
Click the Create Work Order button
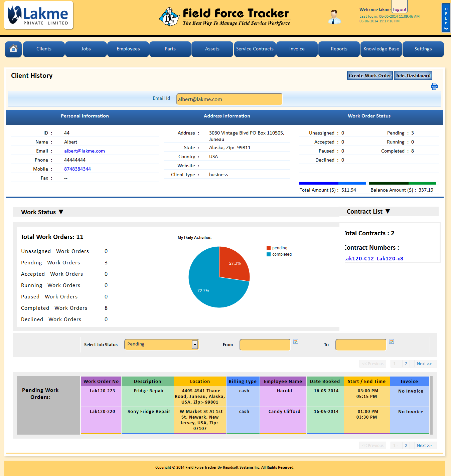(x=369, y=75)
